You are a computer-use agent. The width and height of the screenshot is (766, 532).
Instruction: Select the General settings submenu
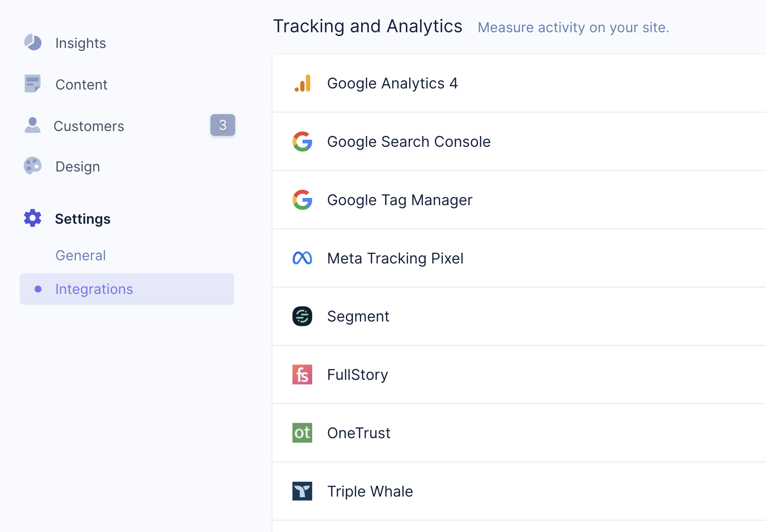coord(81,256)
